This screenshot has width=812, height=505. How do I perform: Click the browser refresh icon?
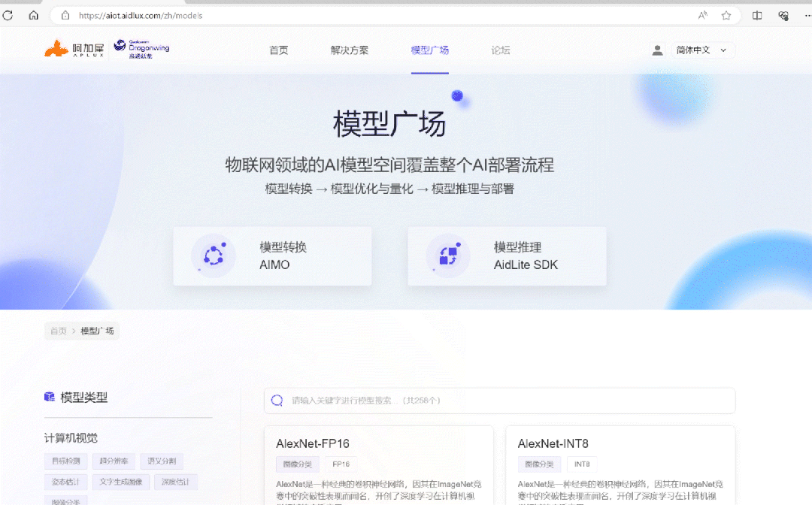click(9, 14)
